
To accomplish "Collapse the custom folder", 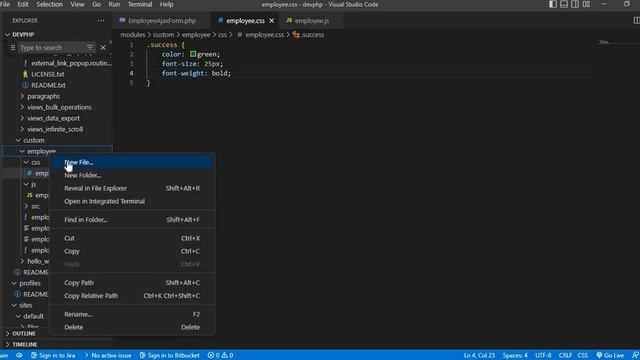I will (x=33, y=140).
